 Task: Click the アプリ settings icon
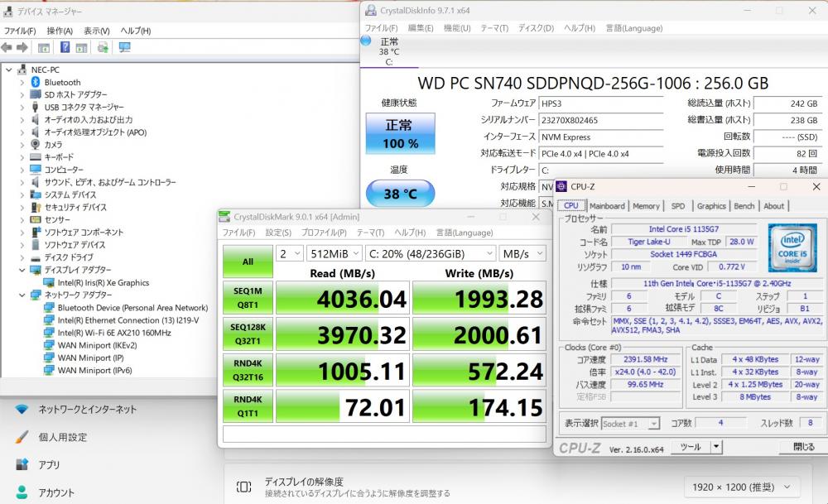pos(22,464)
